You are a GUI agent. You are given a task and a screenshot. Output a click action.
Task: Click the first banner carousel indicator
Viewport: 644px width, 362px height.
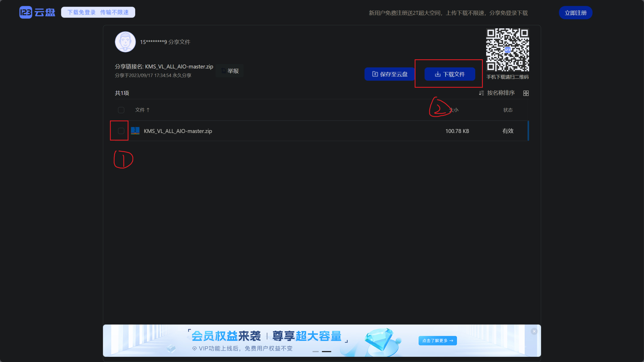point(315,351)
